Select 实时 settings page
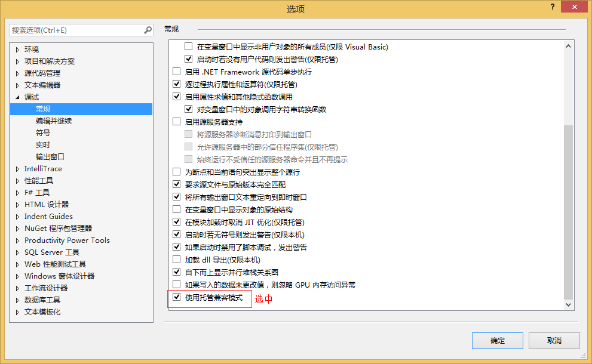The image size is (592, 364). coord(42,145)
